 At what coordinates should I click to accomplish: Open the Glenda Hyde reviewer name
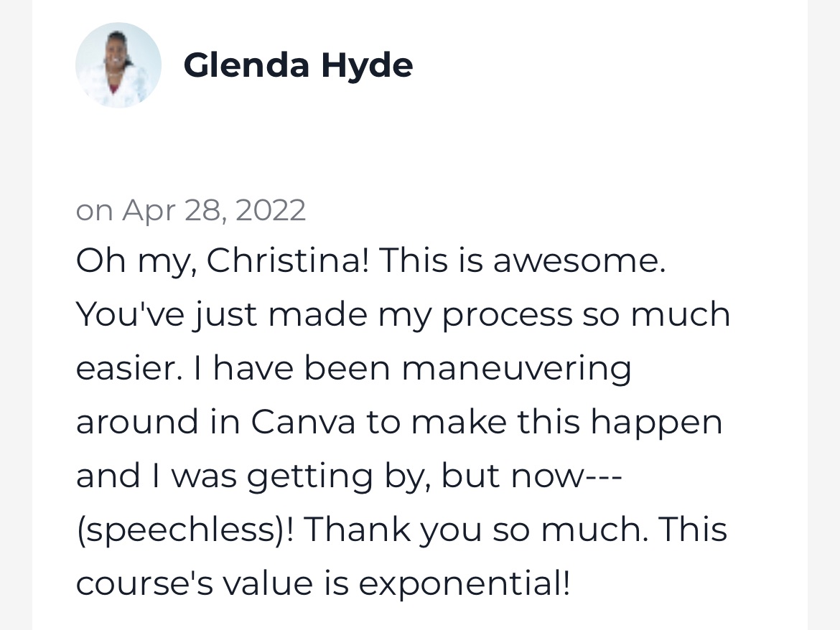[298, 65]
